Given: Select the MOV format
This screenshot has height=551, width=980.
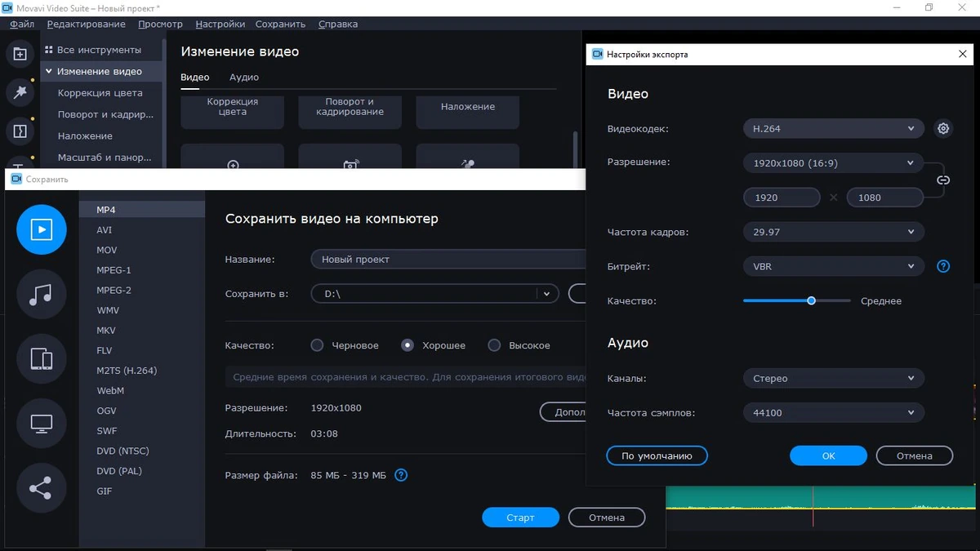Looking at the screenshot, I should (x=142, y=250).
